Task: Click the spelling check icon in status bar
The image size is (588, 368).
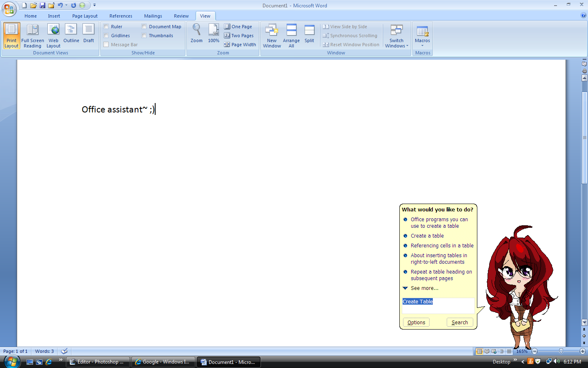Action: tap(64, 351)
